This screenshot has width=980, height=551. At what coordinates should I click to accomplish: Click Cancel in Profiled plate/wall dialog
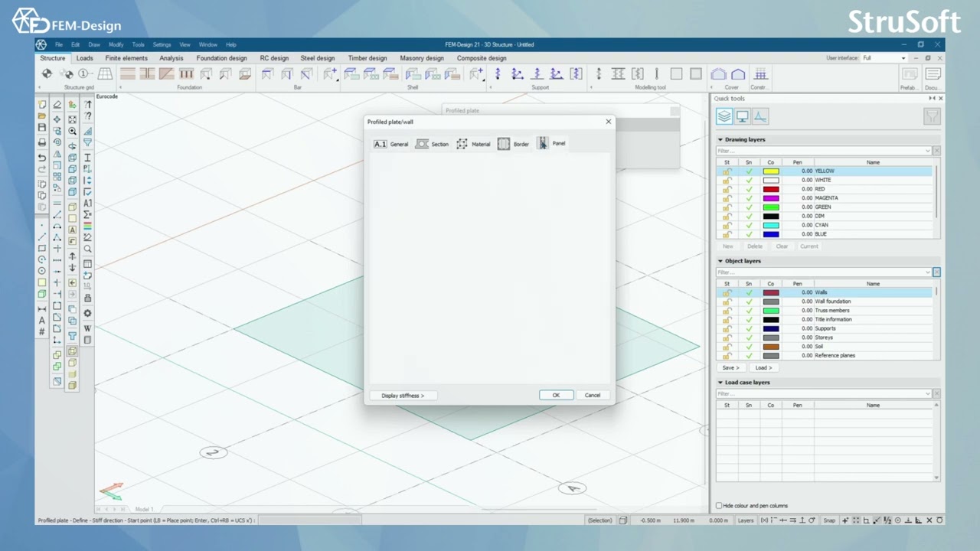click(593, 396)
